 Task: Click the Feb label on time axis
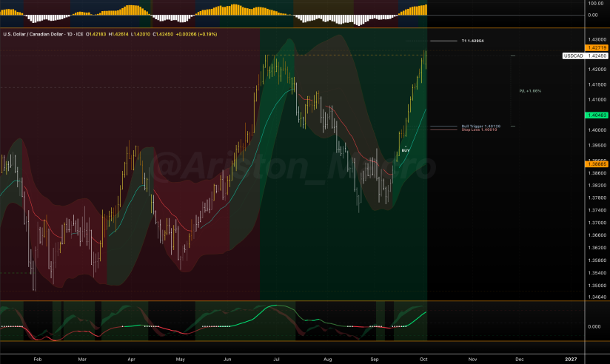pos(37,360)
